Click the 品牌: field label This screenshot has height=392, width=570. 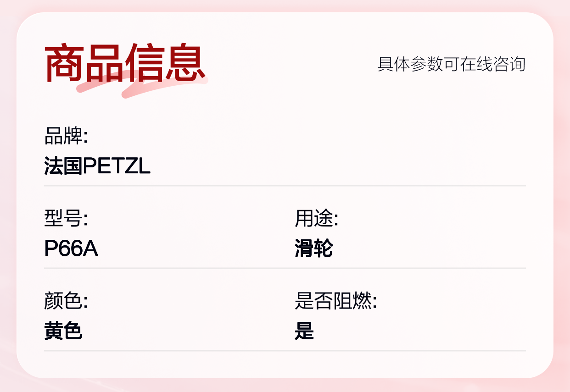[66, 136]
